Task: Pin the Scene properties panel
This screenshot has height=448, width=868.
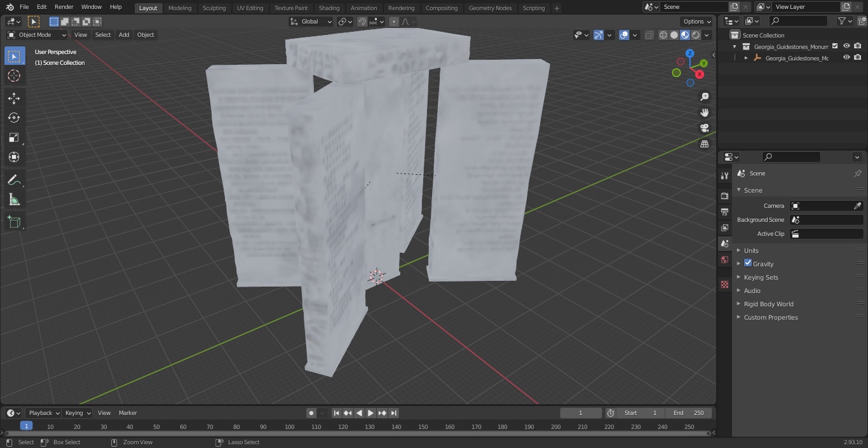Action: tap(857, 173)
